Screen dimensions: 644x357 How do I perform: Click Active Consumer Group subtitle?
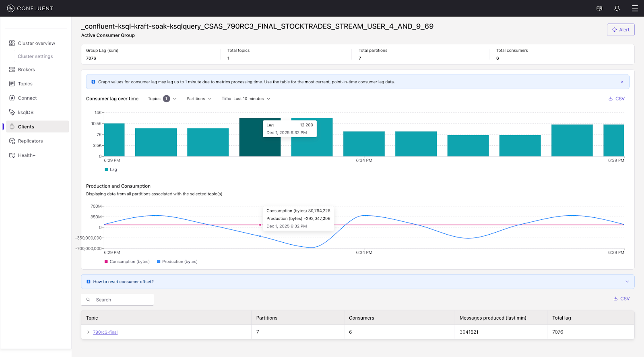108,35
